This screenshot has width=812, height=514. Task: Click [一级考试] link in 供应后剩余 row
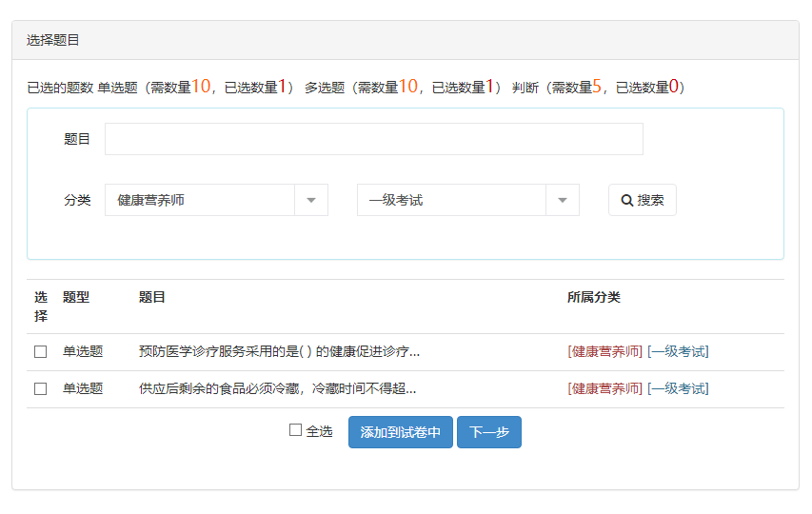[x=678, y=388]
